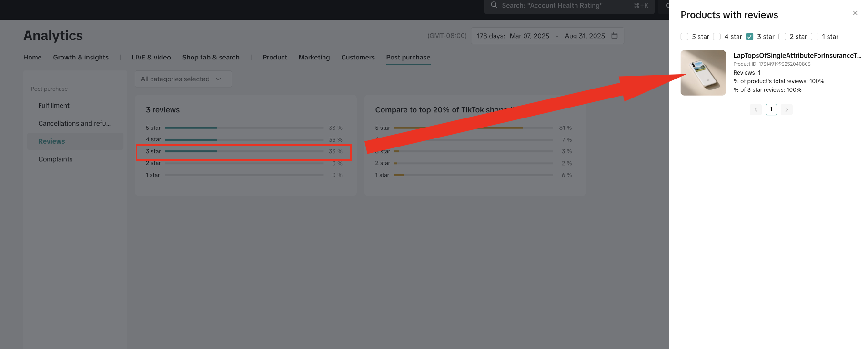Viewport: 868px width, 354px height.
Task: Expand the All categories selected dropdown
Action: (183, 79)
